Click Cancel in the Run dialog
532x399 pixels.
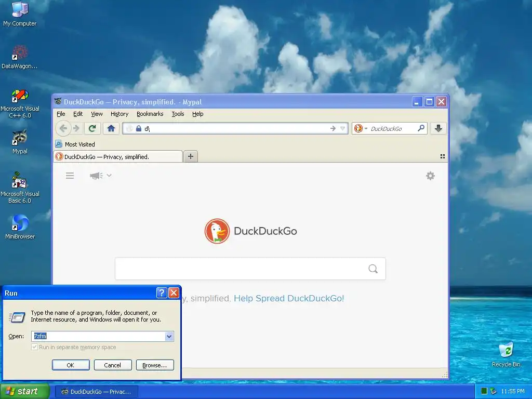coord(113,365)
